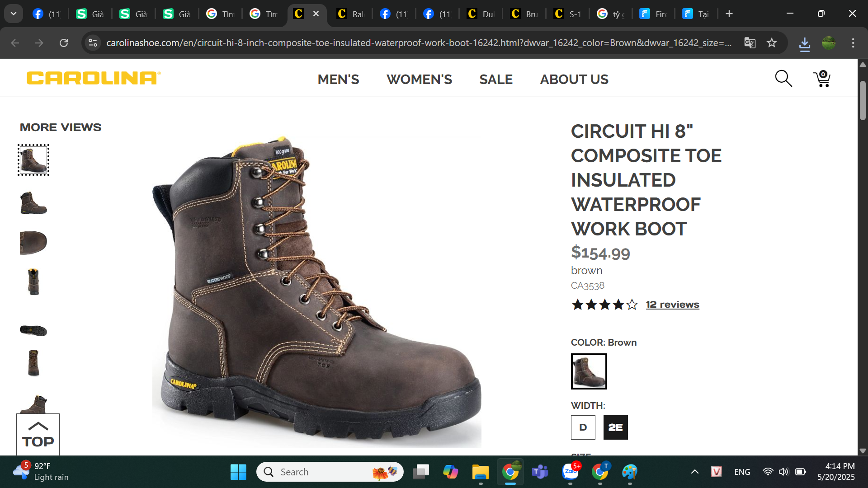View site information icon in address bar
This screenshot has width=868, height=488.
93,43
